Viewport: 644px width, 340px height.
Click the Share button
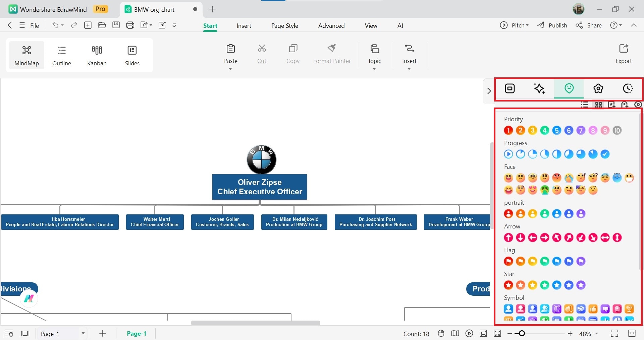(589, 25)
